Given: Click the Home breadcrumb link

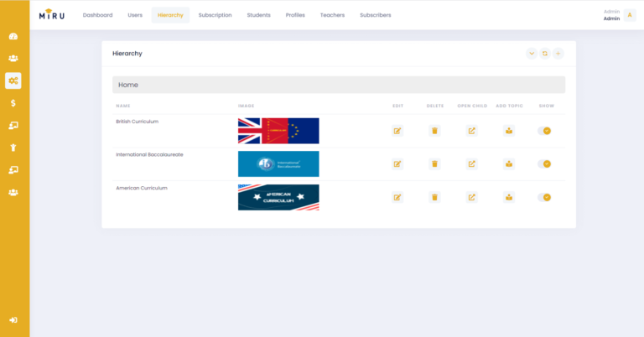Looking at the screenshot, I should tap(128, 85).
